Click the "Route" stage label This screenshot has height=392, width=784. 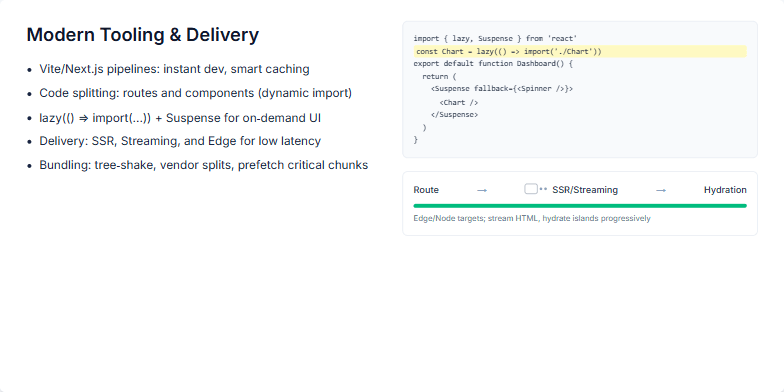pyautogui.click(x=426, y=190)
